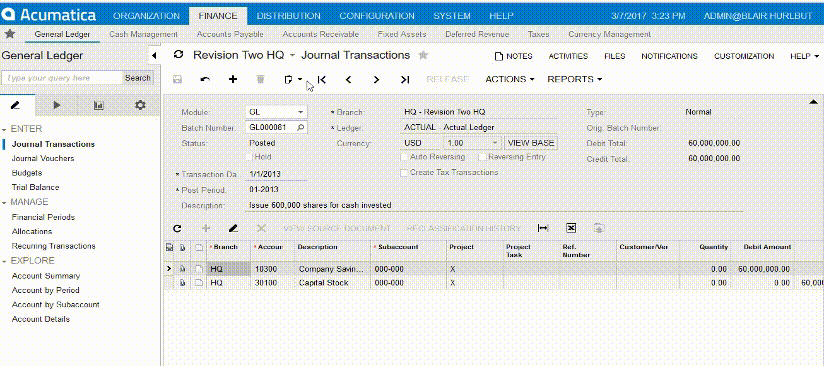Select the pencil data entry sidebar tab
This screenshot has width=824, height=366.
[15, 105]
